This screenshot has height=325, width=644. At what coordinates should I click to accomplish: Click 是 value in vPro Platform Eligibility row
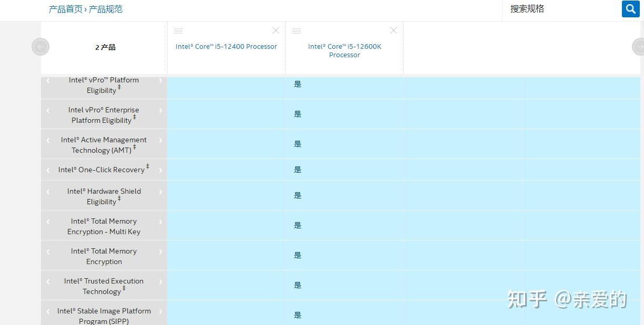coord(298,84)
